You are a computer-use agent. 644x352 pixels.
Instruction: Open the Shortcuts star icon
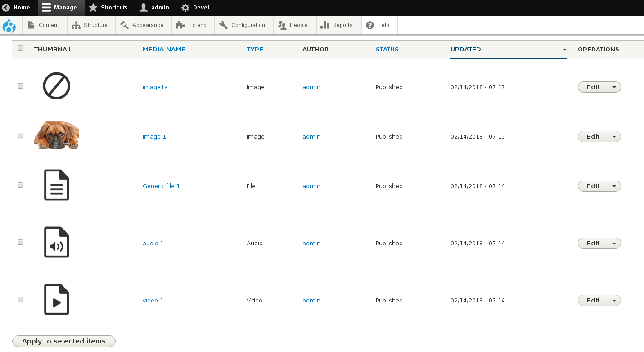[93, 8]
